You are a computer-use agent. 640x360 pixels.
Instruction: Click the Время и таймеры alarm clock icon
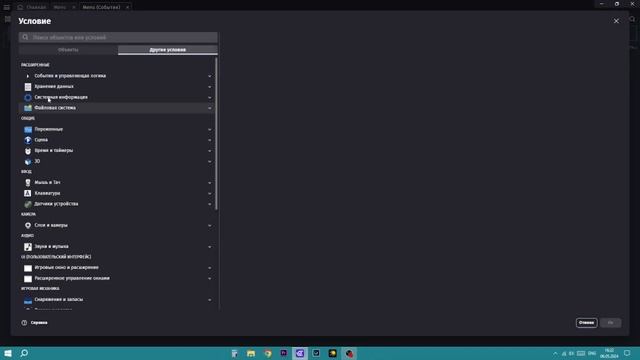[x=28, y=151]
